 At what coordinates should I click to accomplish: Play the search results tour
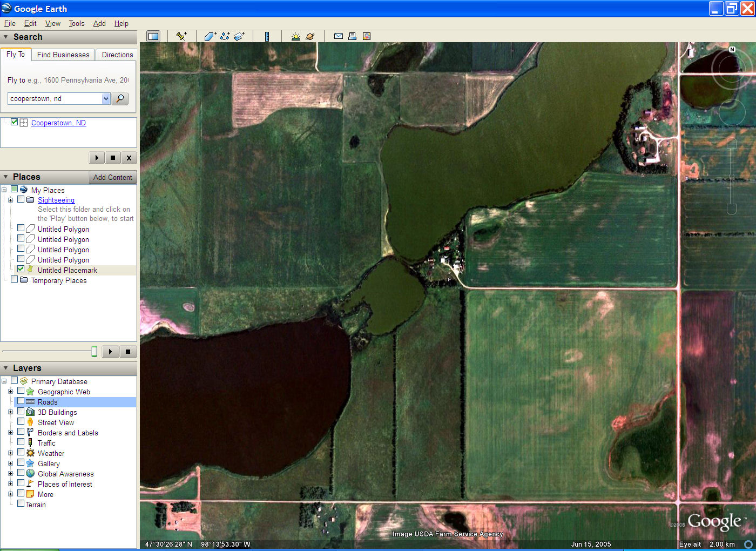coord(97,158)
